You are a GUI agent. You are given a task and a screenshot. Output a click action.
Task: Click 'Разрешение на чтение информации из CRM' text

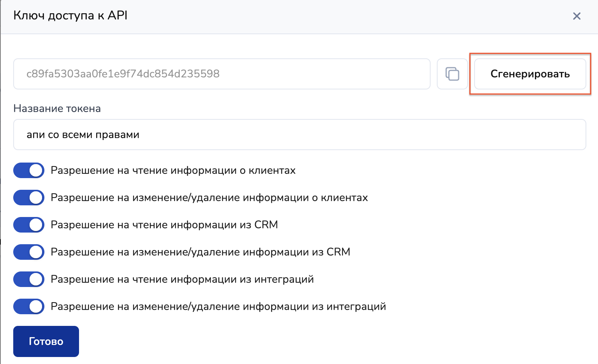pyautogui.click(x=164, y=225)
